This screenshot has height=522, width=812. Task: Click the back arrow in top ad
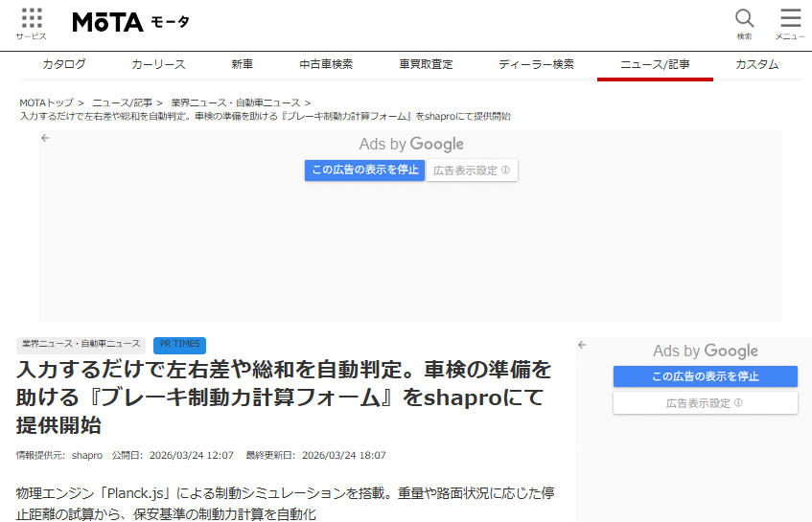pos(45,138)
